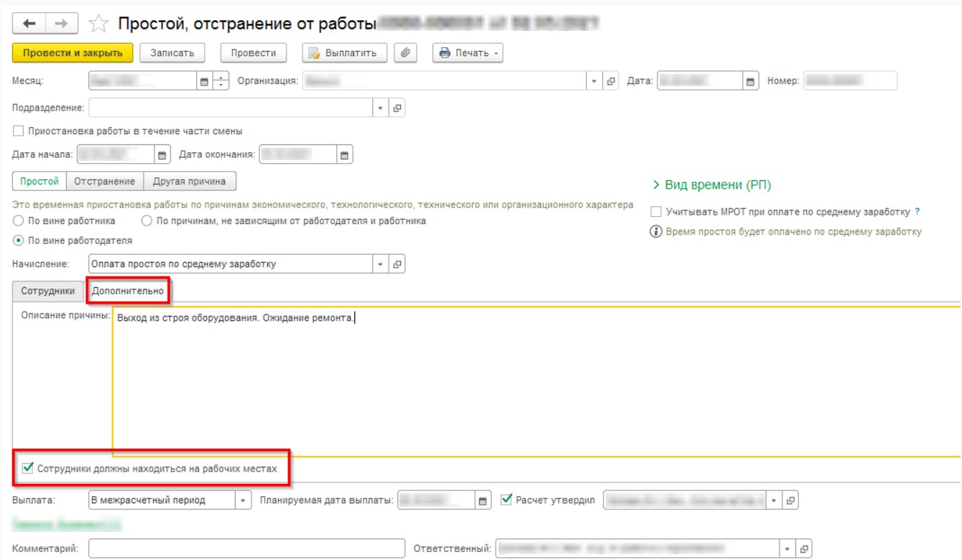Switch to the Другая причина mode tab

190,181
